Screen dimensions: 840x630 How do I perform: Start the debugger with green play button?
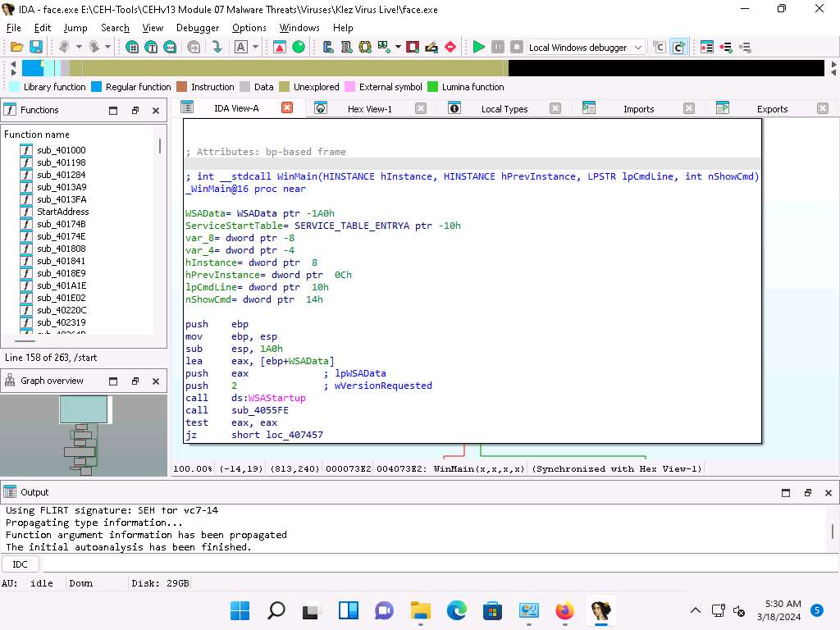click(479, 48)
